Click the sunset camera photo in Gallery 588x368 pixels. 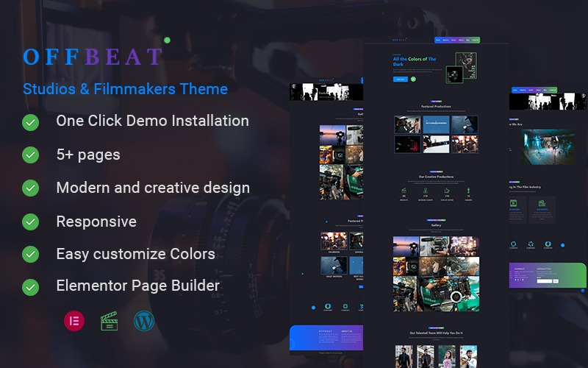pos(406,247)
